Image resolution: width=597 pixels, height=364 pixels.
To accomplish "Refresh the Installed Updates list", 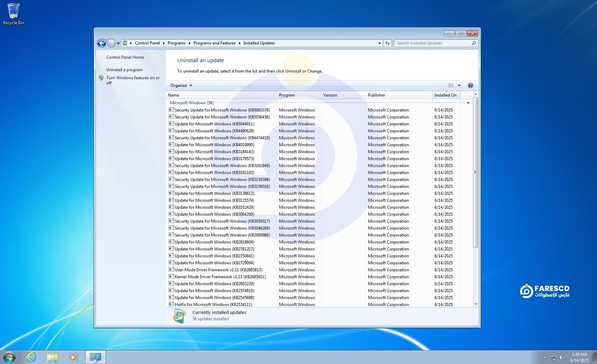I will click(x=387, y=43).
